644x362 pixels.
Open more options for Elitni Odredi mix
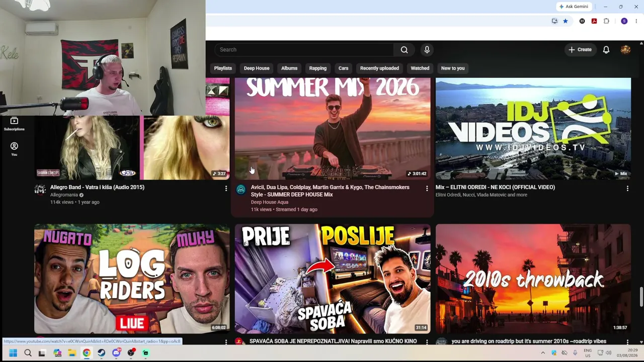pyautogui.click(x=627, y=188)
